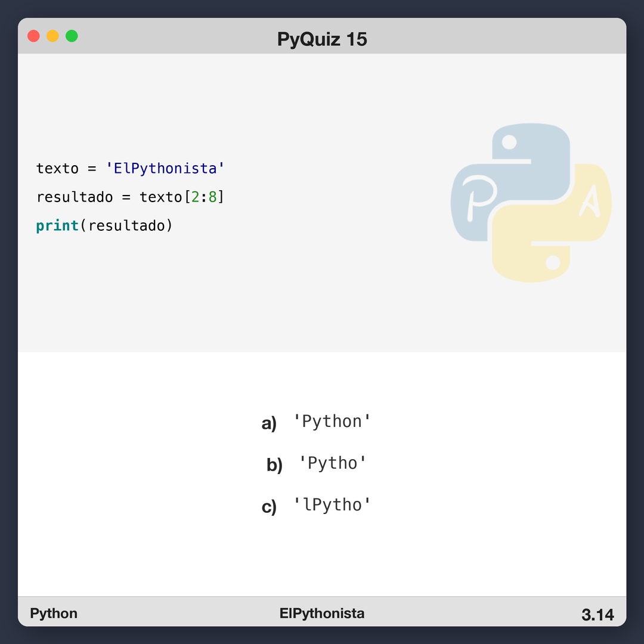This screenshot has height=644, width=644.
Task: Click the 3.14 version number in footer
Action: point(597,615)
